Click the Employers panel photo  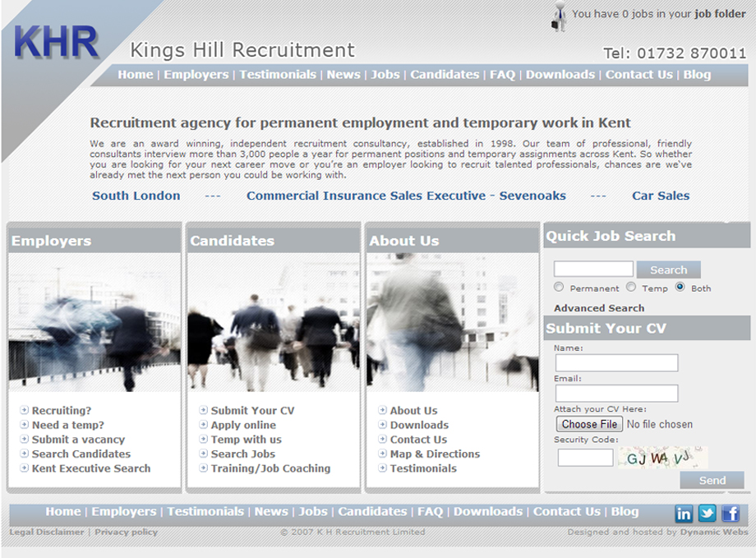[94, 322]
